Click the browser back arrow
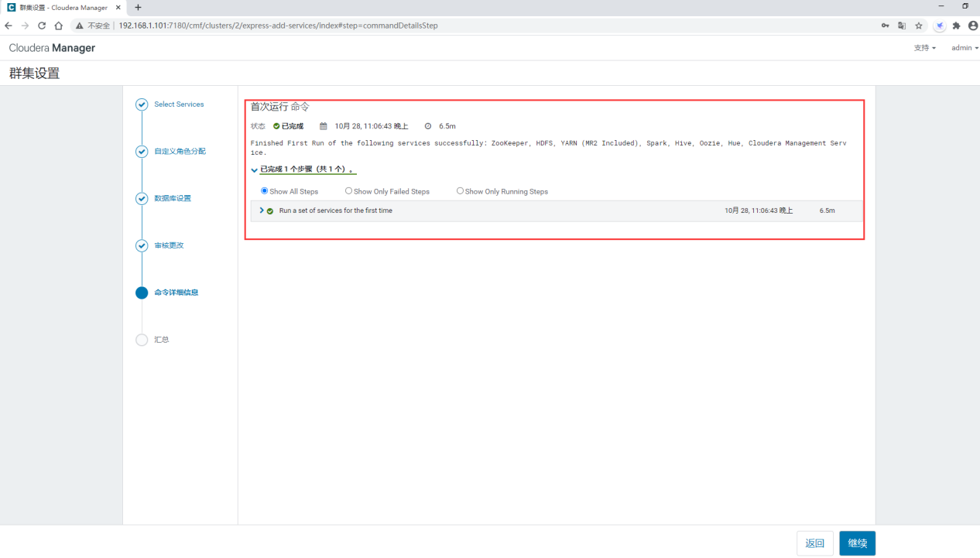This screenshot has width=980, height=558. [9, 26]
